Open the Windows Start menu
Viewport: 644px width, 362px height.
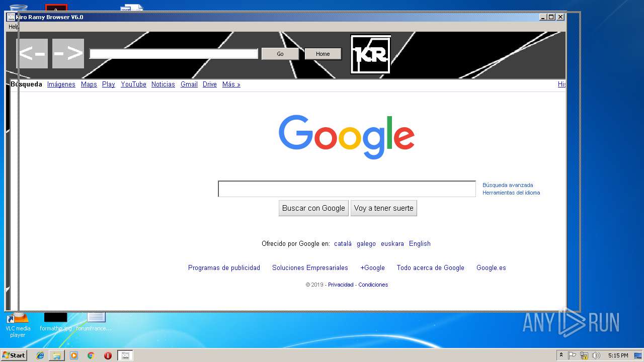coord(14,355)
